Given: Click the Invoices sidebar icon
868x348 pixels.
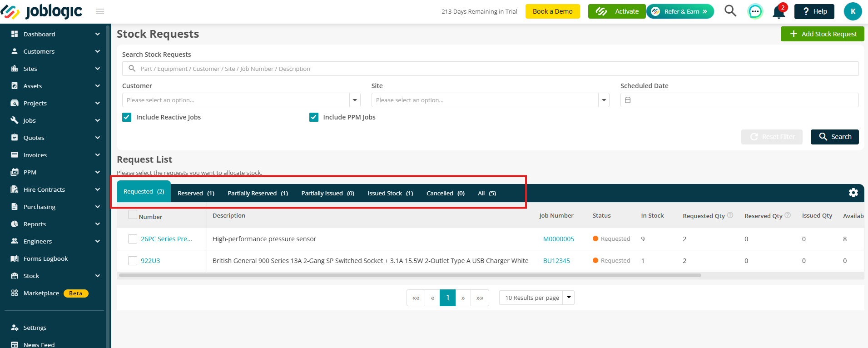Looking at the screenshot, I should point(15,155).
